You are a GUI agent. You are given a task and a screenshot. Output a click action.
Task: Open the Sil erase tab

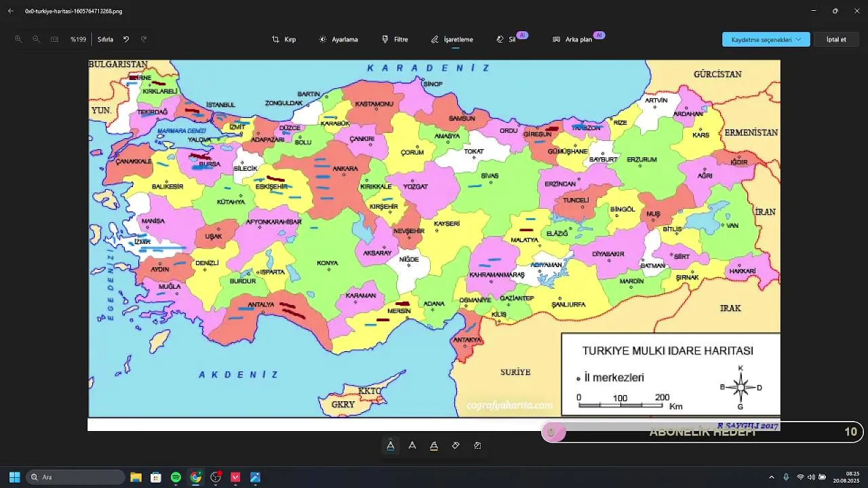(x=507, y=39)
